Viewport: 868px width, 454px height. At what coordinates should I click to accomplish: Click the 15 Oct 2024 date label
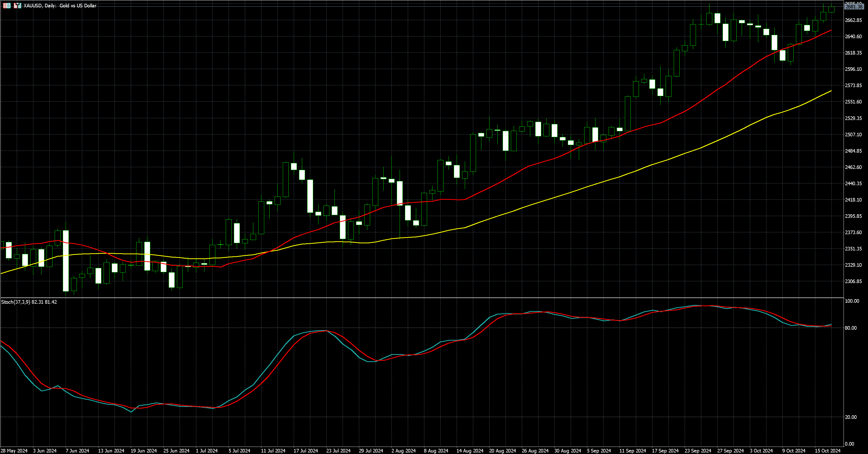[x=828, y=451]
